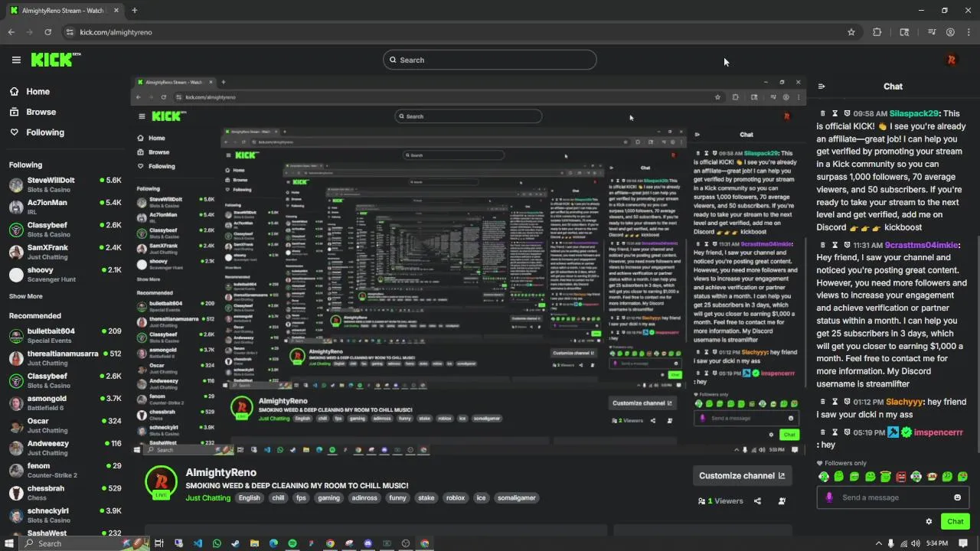Click imspencerrr's username in chat
This screenshot has height=551, width=980.
938,432
